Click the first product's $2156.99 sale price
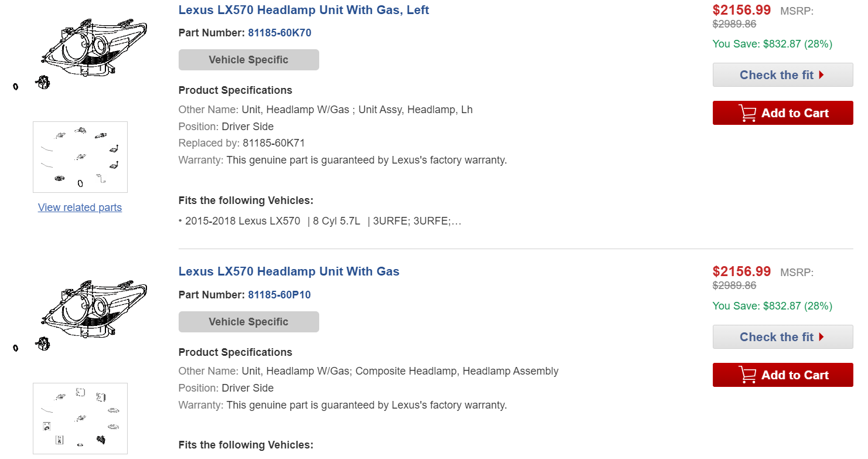 pos(741,10)
